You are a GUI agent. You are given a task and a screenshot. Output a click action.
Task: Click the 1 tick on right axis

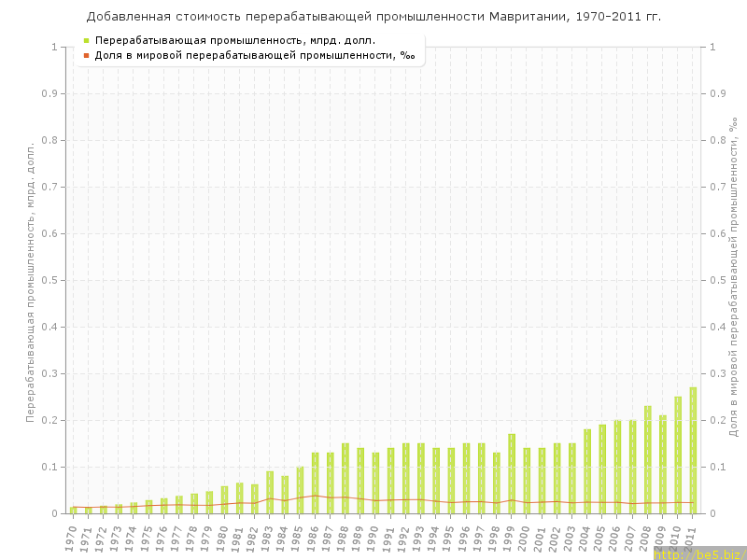click(x=714, y=47)
